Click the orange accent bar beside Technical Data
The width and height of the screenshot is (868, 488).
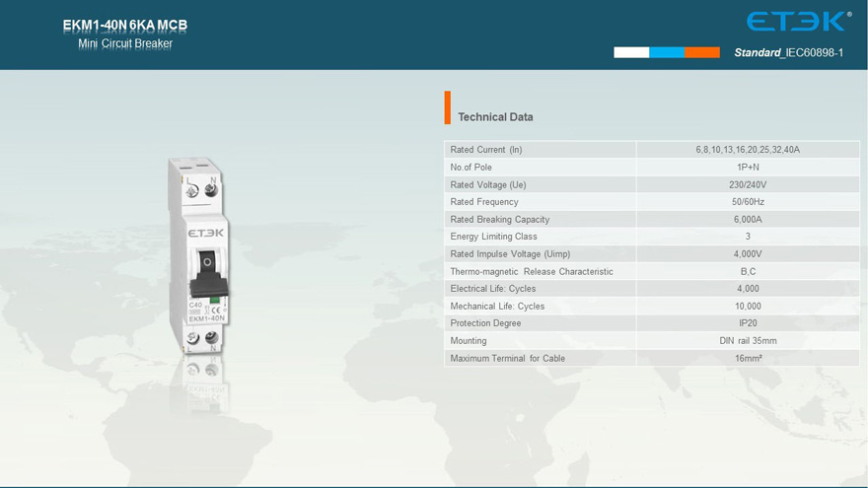[x=447, y=107]
